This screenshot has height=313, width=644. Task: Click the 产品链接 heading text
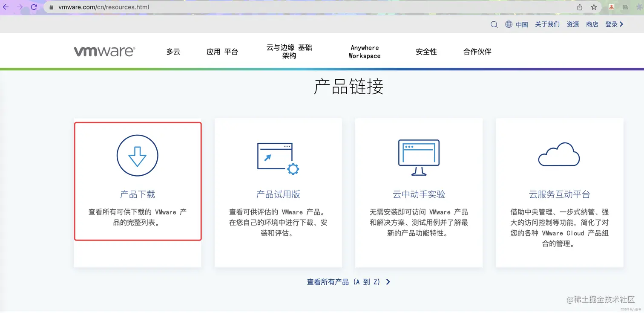(x=349, y=87)
